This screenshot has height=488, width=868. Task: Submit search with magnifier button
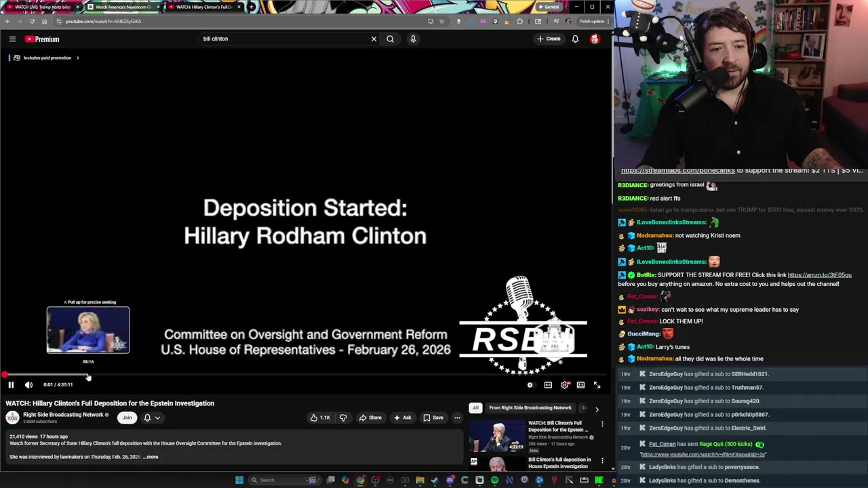pos(390,39)
